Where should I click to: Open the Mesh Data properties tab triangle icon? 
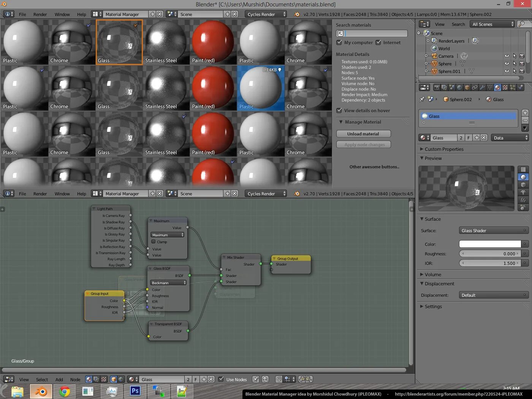click(490, 87)
